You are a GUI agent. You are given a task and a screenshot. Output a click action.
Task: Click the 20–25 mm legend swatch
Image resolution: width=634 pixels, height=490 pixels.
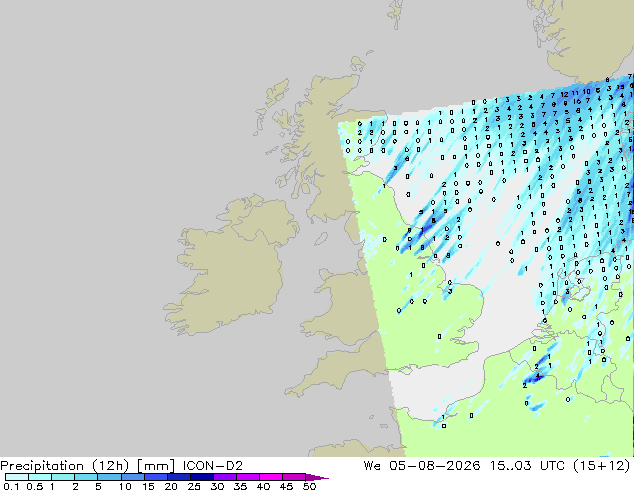pyautogui.click(x=179, y=477)
